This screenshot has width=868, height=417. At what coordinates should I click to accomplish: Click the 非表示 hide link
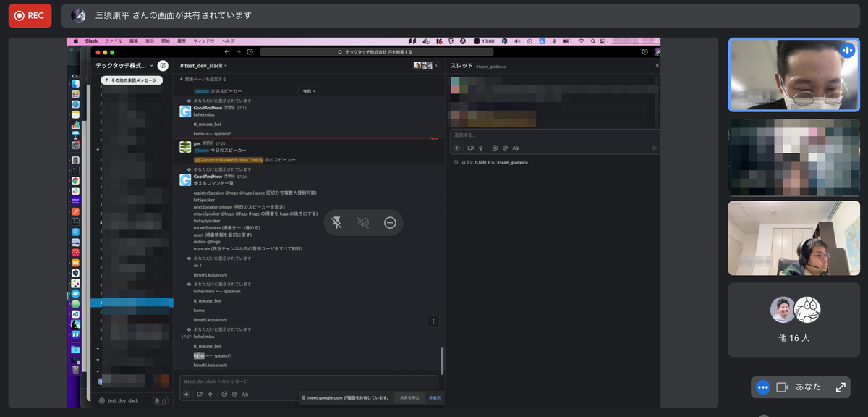pos(434,397)
